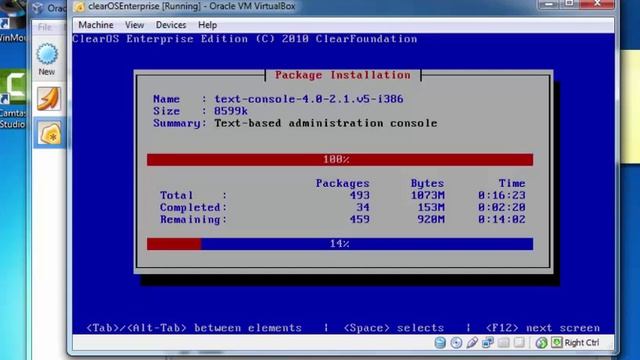640x360 pixels.
Task: Open the Machine menu
Action: tap(96, 25)
